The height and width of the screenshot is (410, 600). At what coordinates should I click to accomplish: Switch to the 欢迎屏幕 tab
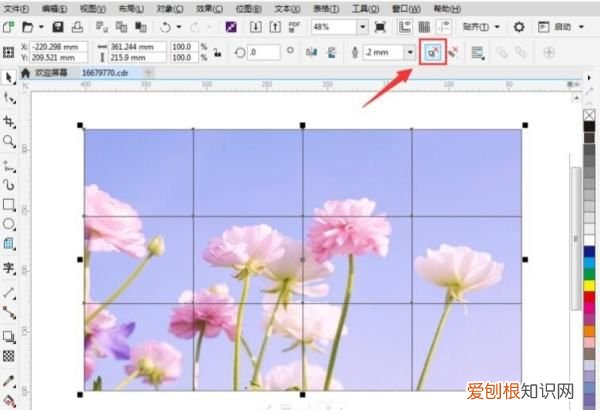point(51,72)
